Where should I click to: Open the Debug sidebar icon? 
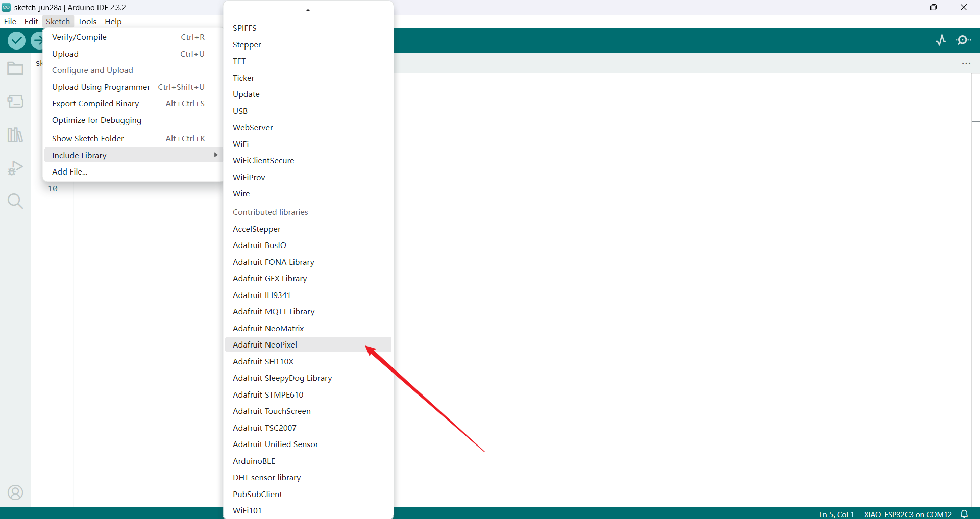[x=15, y=168]
